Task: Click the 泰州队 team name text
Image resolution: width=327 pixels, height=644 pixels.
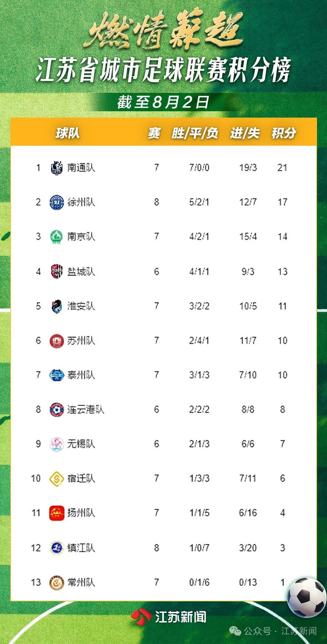Action: click(x=81, y=375)
